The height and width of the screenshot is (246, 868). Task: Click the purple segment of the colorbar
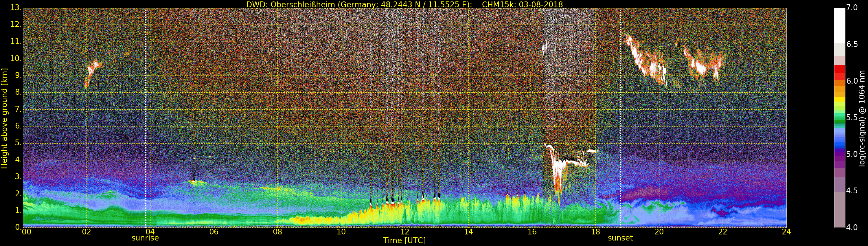(x=839, y=158)
